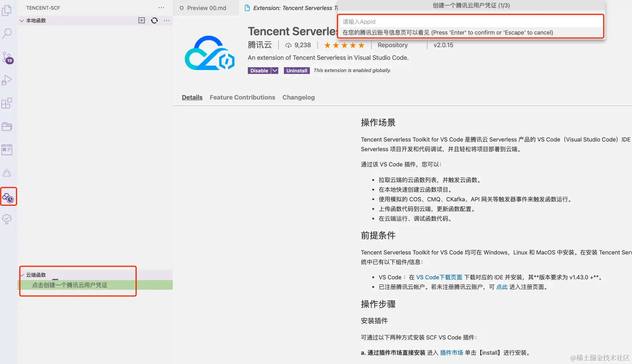632x364 pixels.
Task: Open more actions for 本地函数 section
Action: point(167,20)
